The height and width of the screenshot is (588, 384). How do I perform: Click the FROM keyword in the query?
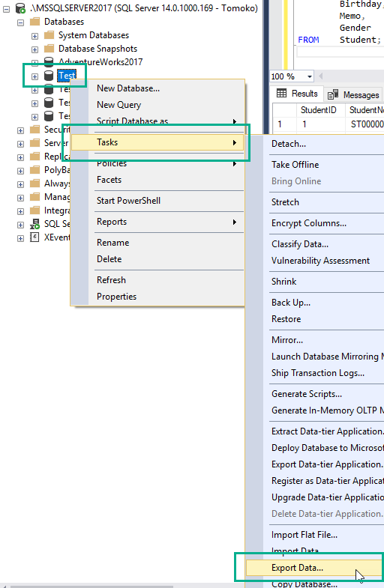(x=308, y=40)
